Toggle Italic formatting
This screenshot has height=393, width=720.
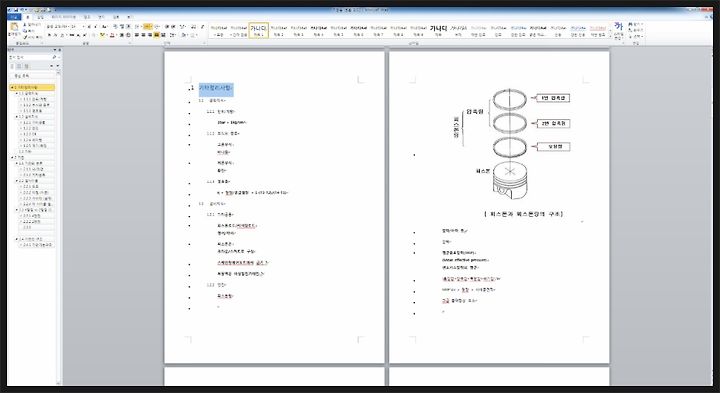(55, 35)
